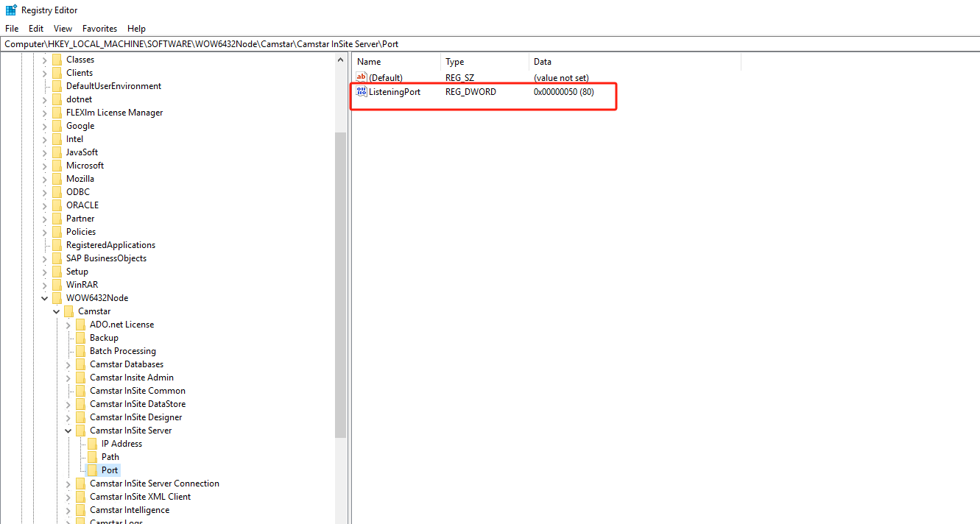
Task: Select the (Default) string value icon
Action: (x=362, y=77)
